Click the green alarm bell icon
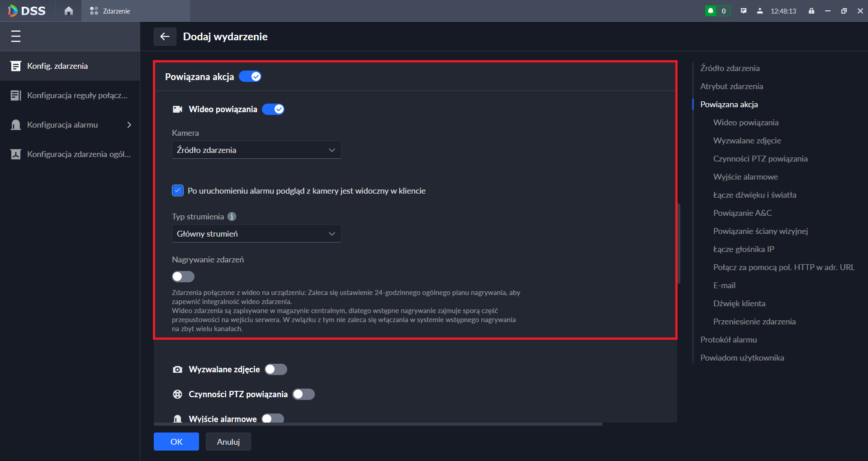This screenshot has width=868, height=461. pyautogui.click(x=711, y=11)
